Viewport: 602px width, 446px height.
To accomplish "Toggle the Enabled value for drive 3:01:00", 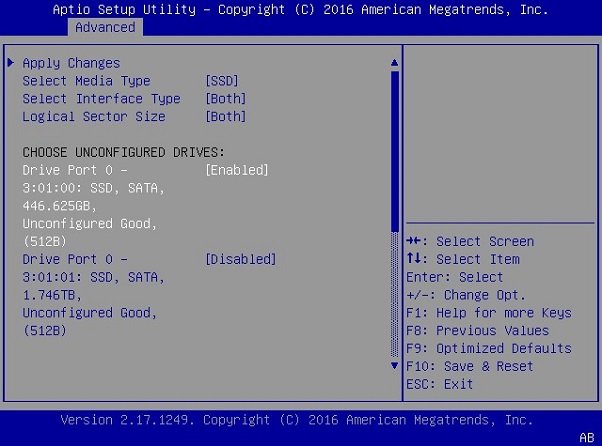I will point(237,170).
